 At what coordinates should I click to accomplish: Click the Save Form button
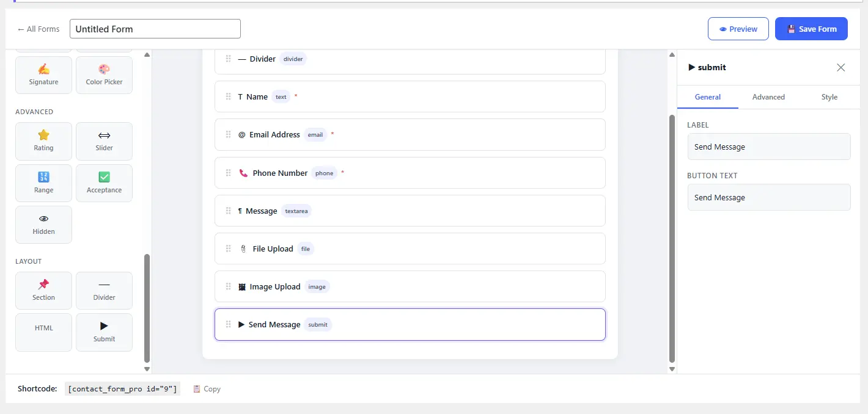point(811,29)
